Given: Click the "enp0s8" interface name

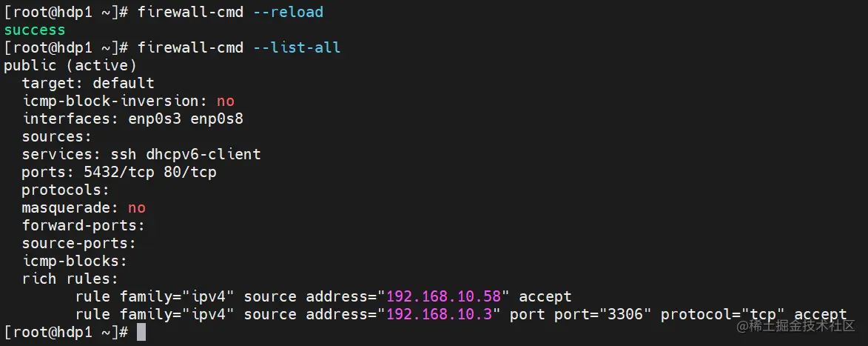Looking at the screenshot, I should pyautogui.click(x=217, y=119).
